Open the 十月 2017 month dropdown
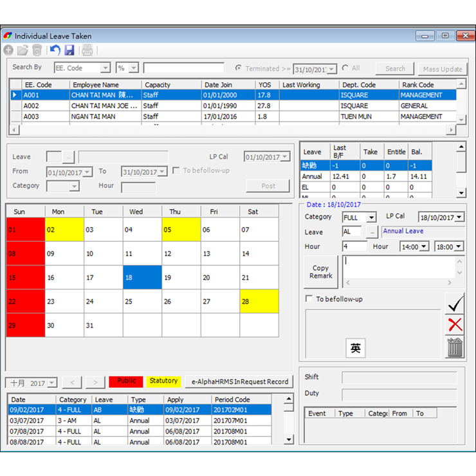This screenshot has width=476, height=476. coord(52,383)
